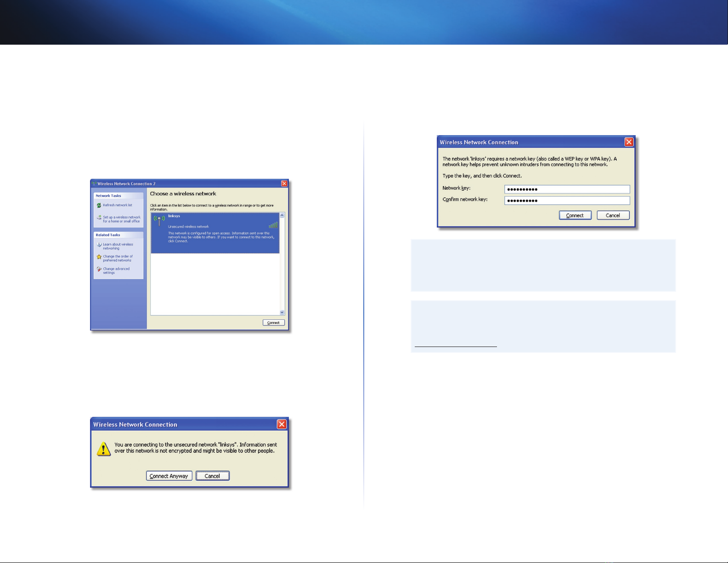Choose Connect Anyway in the warning dialog

pos(169,476)
